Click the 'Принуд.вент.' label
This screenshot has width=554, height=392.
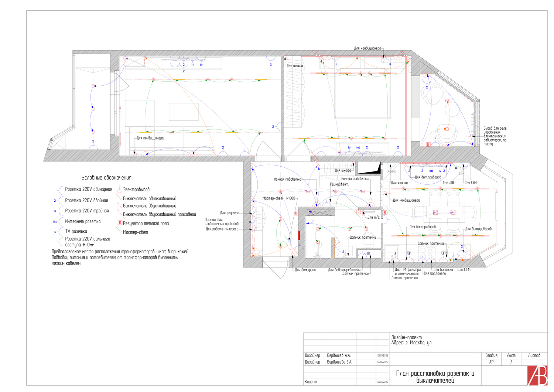click(339, 184)
